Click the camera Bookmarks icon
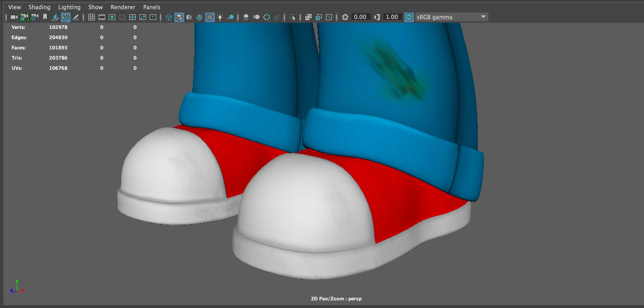The image size is (644, 308). pyautogui.click(x=45, y=17)
